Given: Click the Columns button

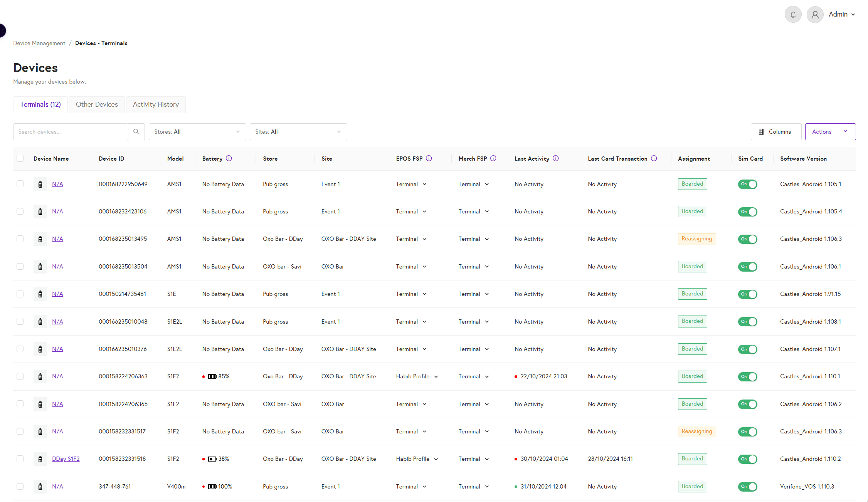Looking at the screenshot, I should pos(775,132).
